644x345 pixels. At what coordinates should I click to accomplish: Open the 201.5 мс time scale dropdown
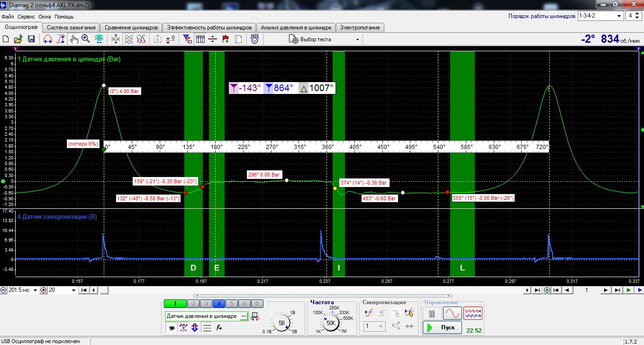(23, 290)
